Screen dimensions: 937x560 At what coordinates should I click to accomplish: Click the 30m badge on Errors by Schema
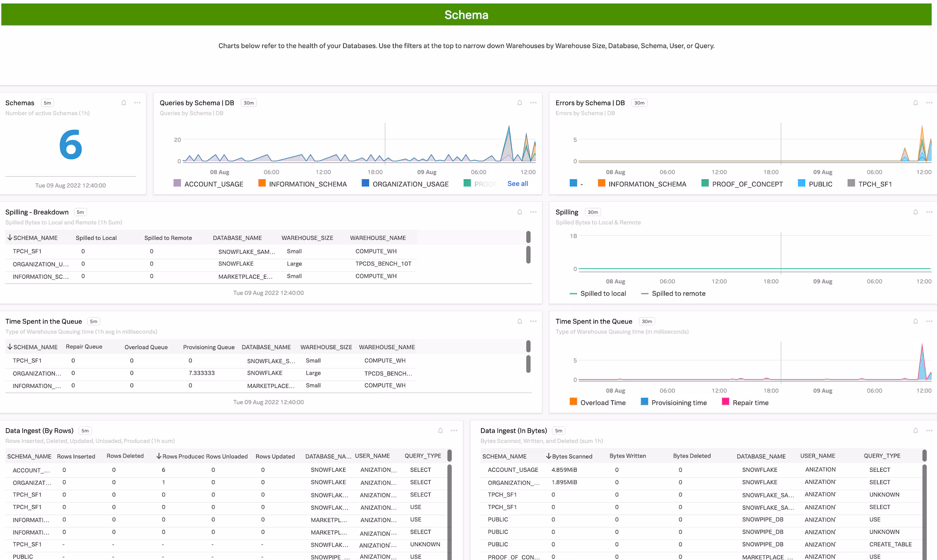pos(639,103)
